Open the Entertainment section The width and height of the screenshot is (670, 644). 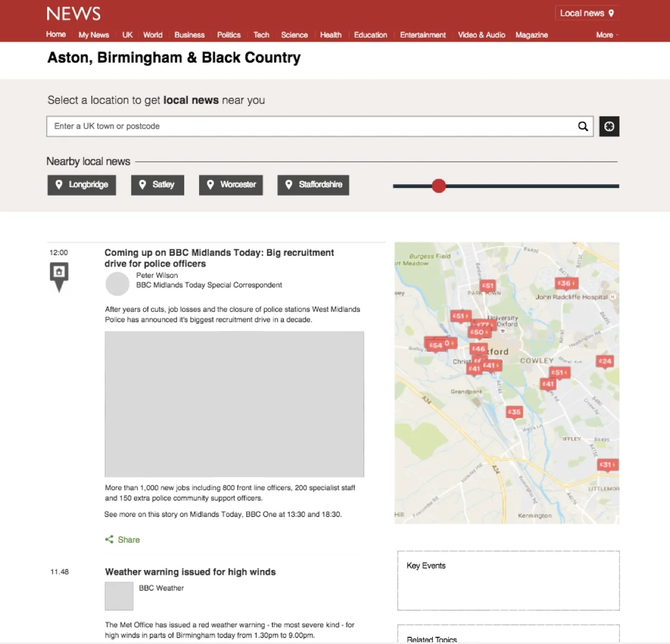pos(423,35)
